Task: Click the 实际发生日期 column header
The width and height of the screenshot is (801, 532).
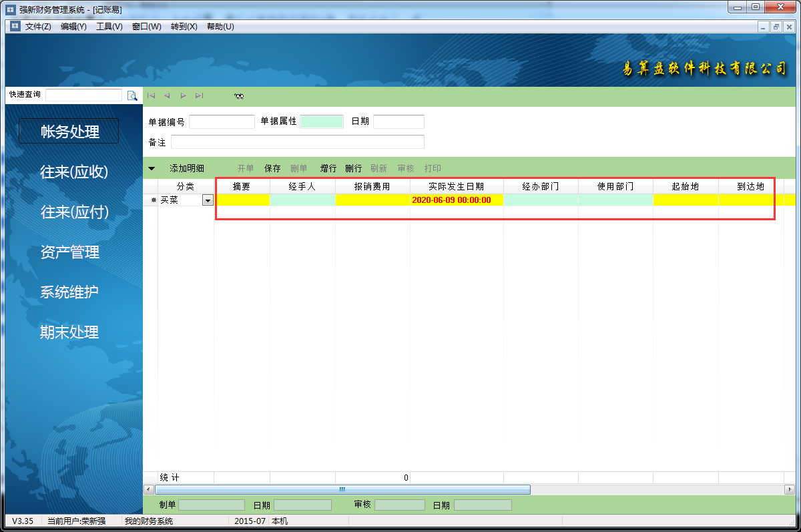Action: click(x=457, y=186)
